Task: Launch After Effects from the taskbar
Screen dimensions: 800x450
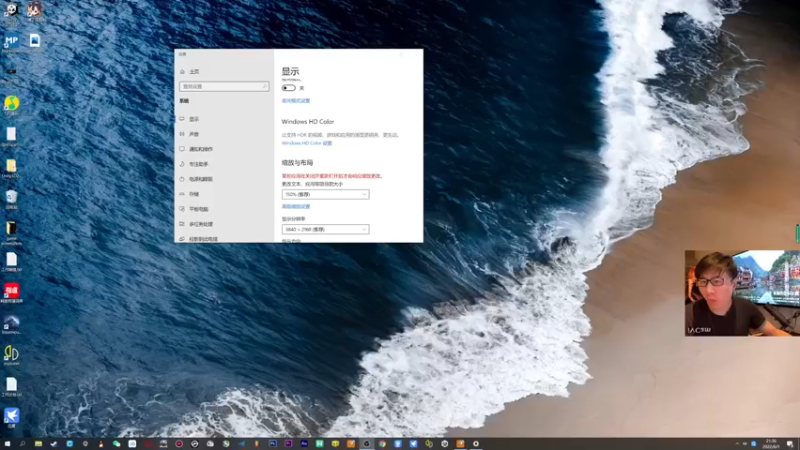Action: (x=304, y=444)
